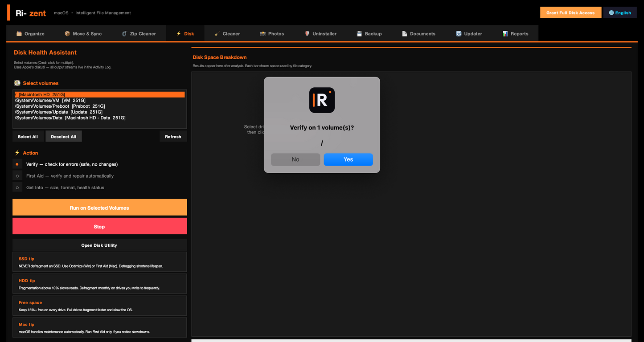Click the shield icon on Uninstaller tab
Screen dimensions: 644x342
[x=307, y=33]
